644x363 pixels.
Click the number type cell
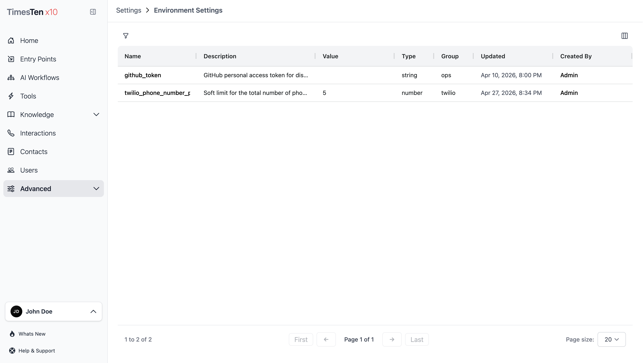coord(412,93)
